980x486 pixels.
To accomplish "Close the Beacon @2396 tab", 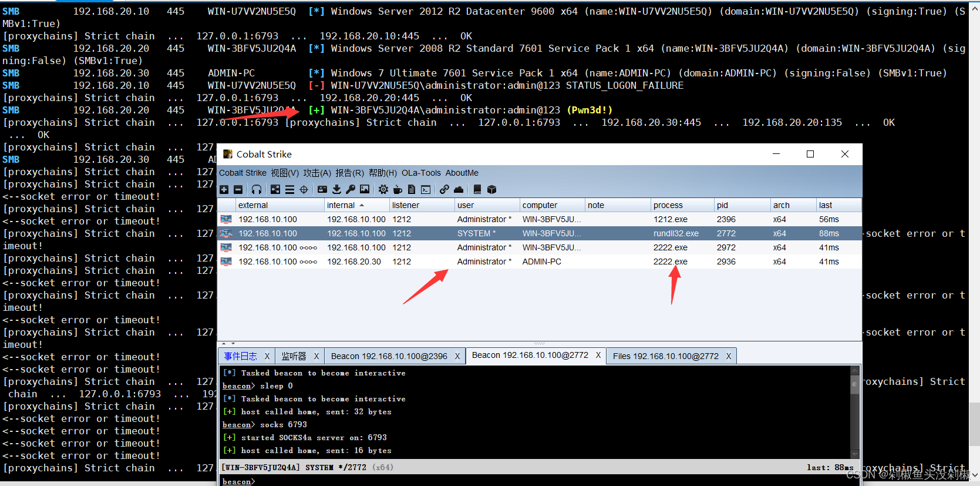I will point(457,356).
